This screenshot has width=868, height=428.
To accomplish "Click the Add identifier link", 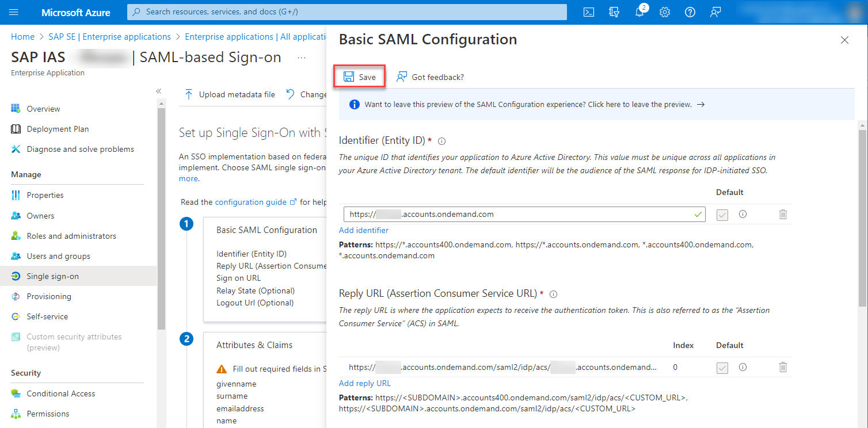I will coord(364,230).
